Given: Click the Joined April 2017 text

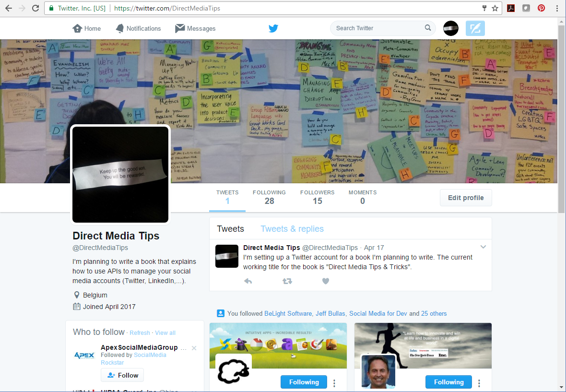Looking at the screenshot, I should 109,307.
